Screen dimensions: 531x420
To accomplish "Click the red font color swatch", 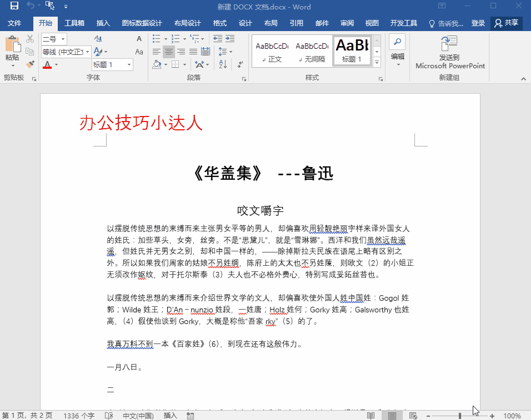I will click(x=47, y=65).
